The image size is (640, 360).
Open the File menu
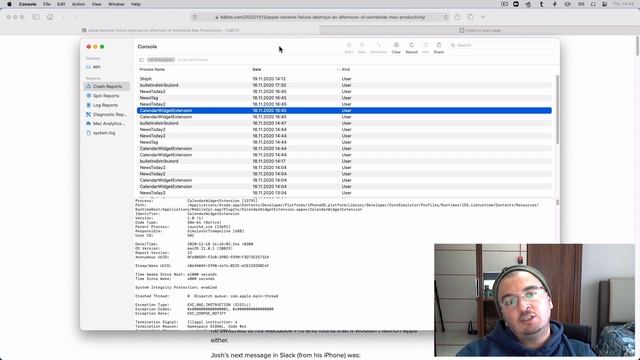coord(47,4)
